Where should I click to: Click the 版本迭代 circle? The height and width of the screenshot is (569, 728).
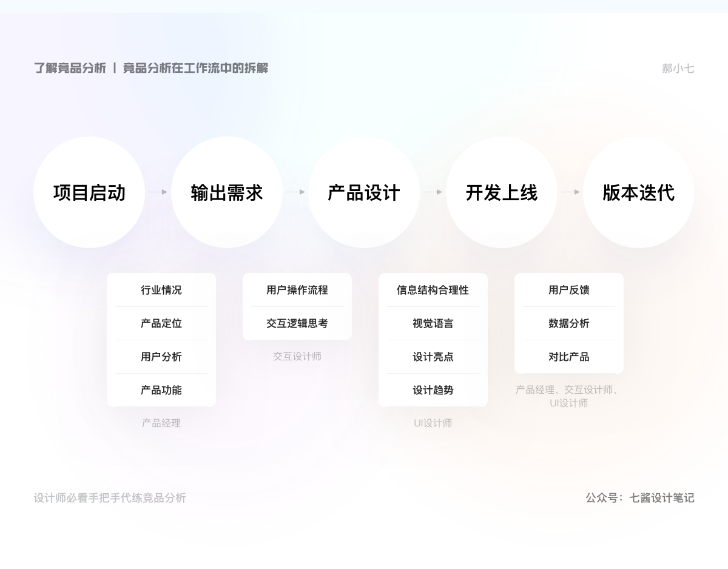point(639,192)
